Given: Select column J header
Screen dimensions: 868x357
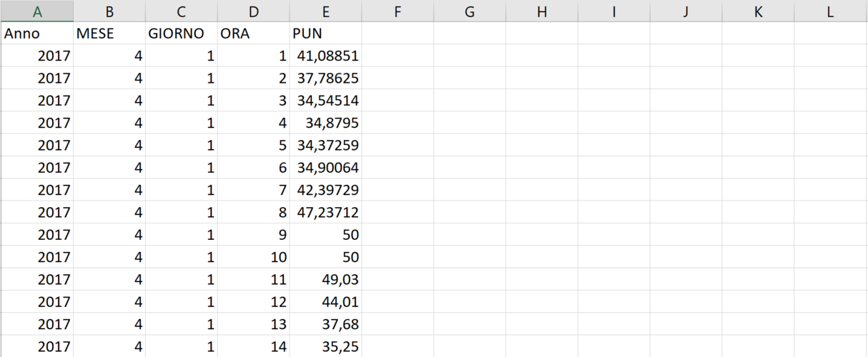Looking at the screenshot, I should [x=686, y=11].
